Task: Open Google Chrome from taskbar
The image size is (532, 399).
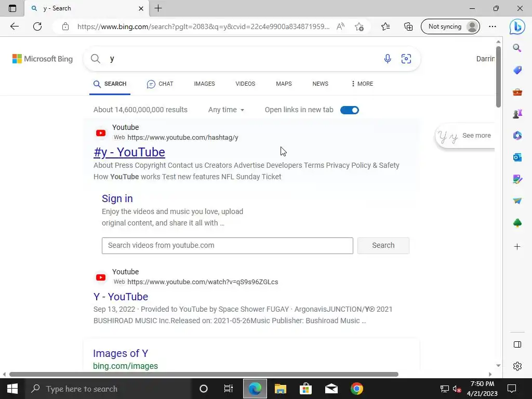Action: coord(356,389)
